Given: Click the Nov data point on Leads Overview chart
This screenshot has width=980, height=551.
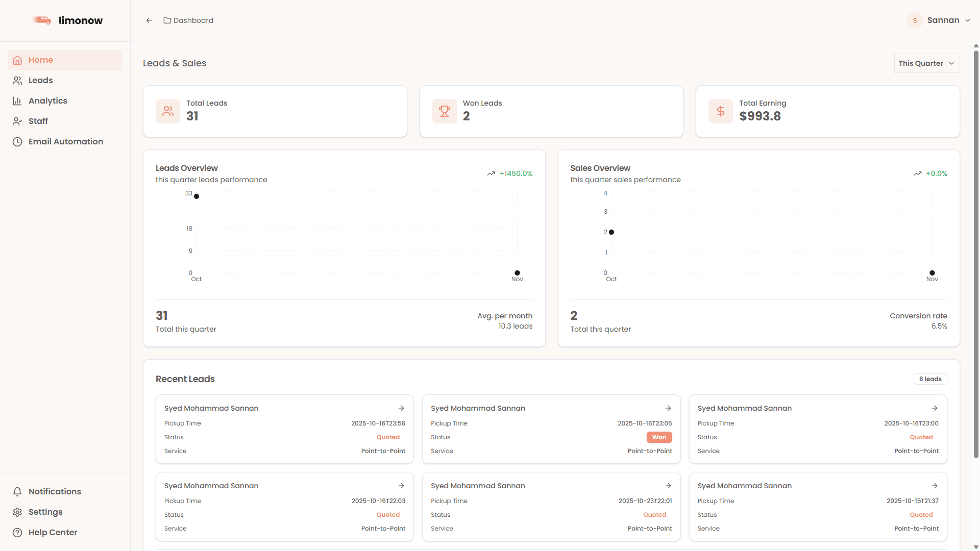Looking at the screenshot, I should point(517,273).
